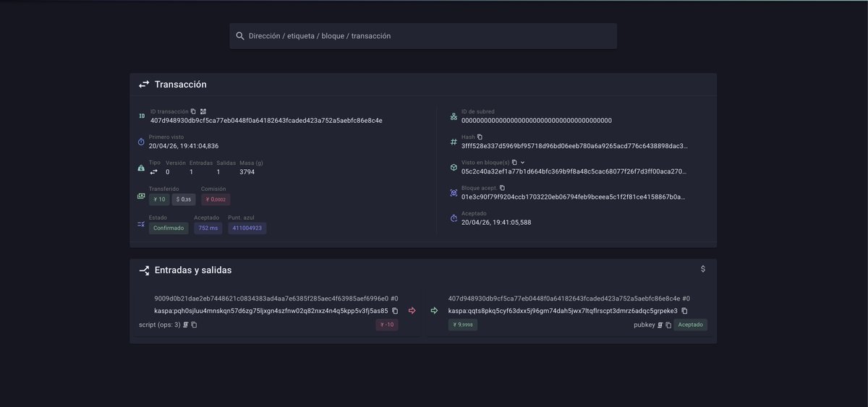Open output address kaspa:qqts8pkq5cyf63…
This screenshot has height=407, width=868.
(563, 311)
